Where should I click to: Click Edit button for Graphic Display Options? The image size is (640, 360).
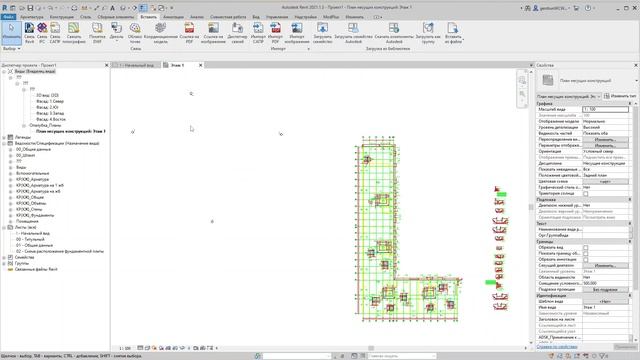pyautogui.click(x=605, y=146)
